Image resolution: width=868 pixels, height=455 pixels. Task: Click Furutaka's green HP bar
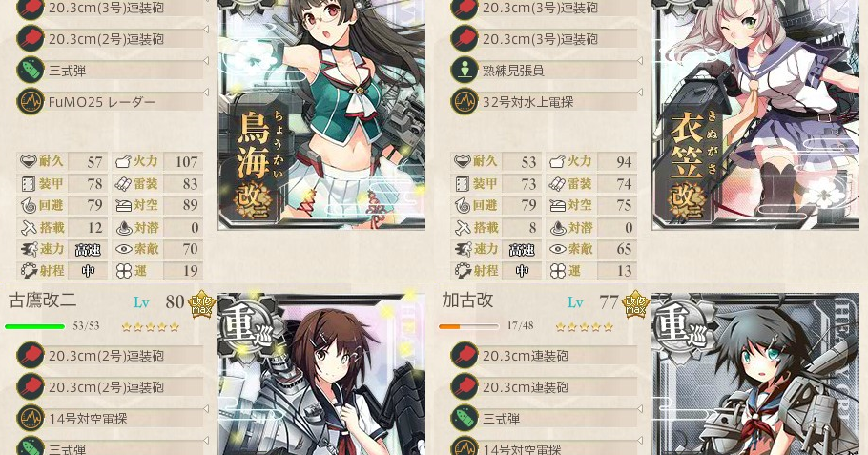point(34,326)
